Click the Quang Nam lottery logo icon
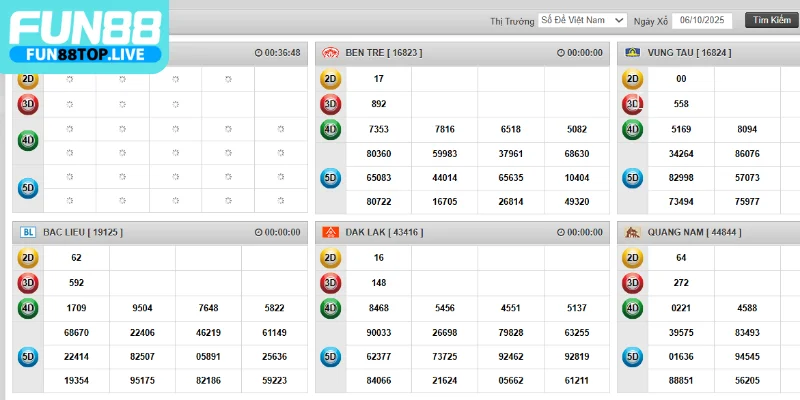Viewport: 800px width, 400px height. 633,232
